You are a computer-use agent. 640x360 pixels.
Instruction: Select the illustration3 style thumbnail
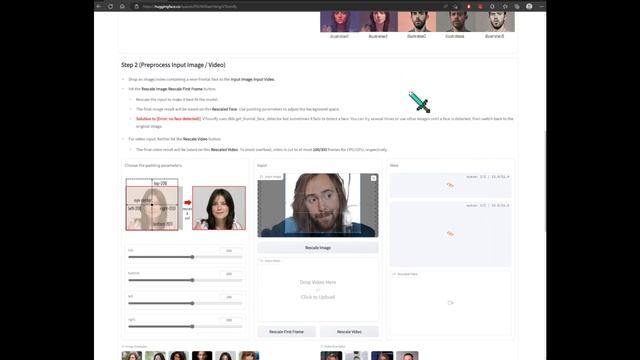click(x=417, y=22)
